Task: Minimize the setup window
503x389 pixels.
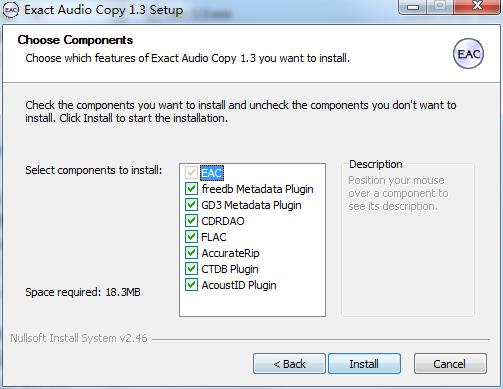Action: tap(413, 7)
